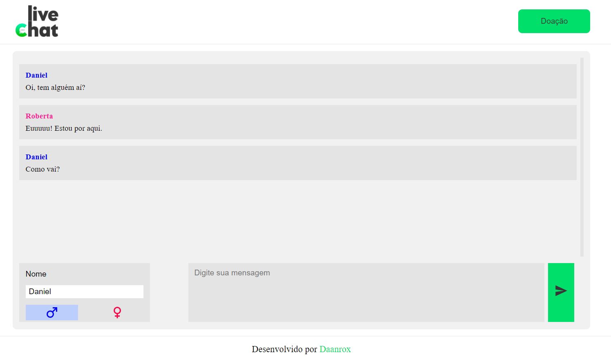
Task: Click the Digite sua mensagem text area
Action: click(x=367, y=293)
